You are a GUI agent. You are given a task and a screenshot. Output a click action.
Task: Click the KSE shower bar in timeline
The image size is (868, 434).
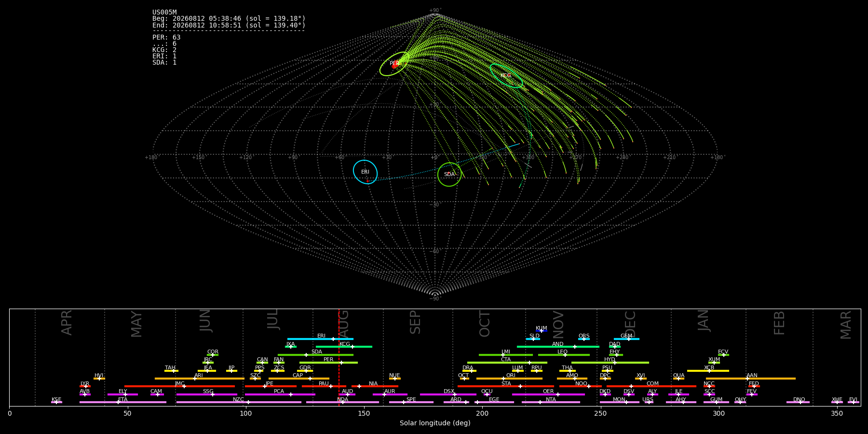click(56, 402)
